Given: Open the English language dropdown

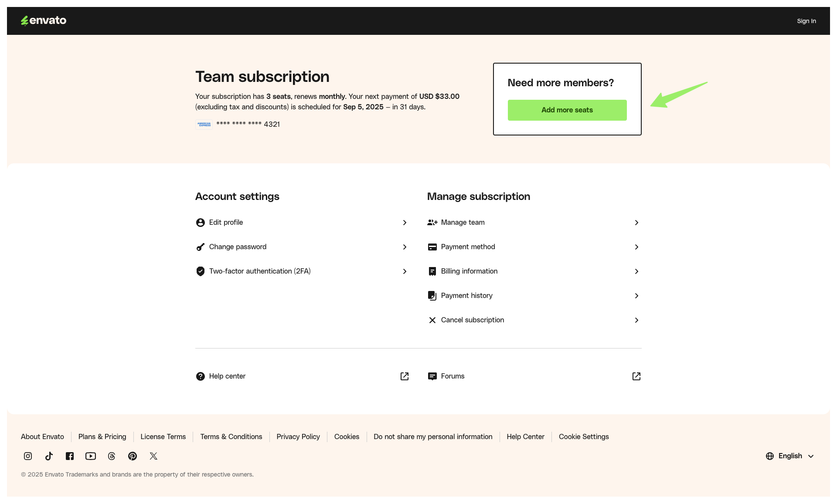Looking at the screenshot, I should click(790, 456).
